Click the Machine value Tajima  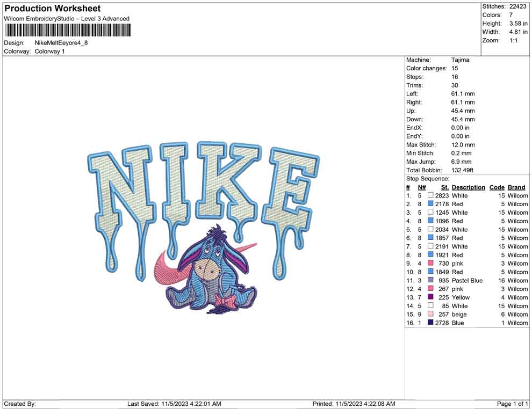461,60
